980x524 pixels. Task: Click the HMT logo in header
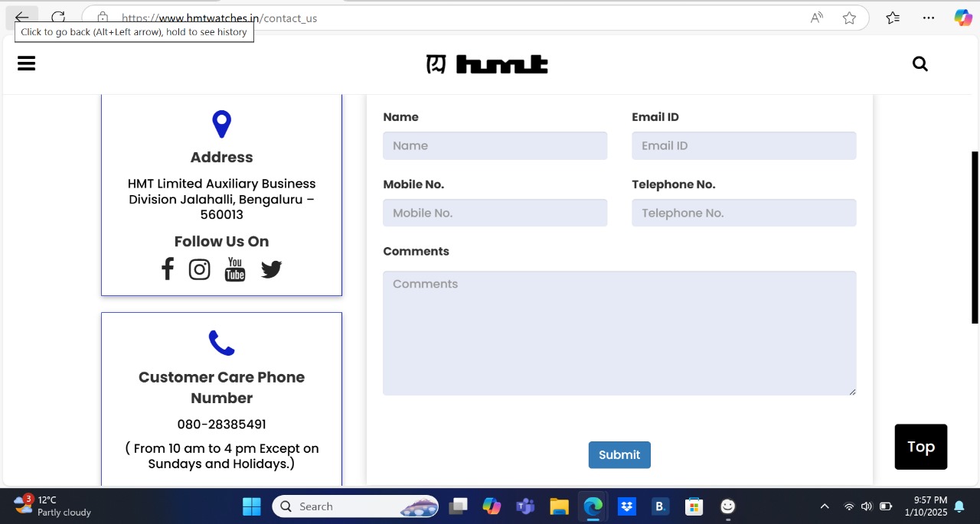tap(487, 64)
